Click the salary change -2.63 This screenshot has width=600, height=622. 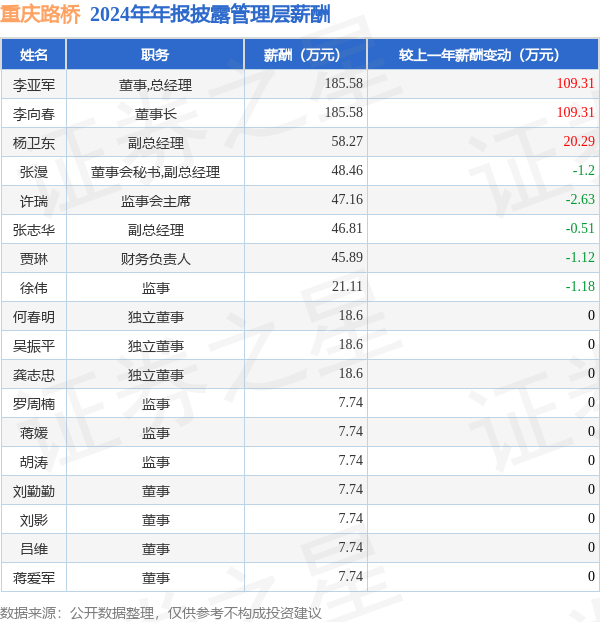580,199
